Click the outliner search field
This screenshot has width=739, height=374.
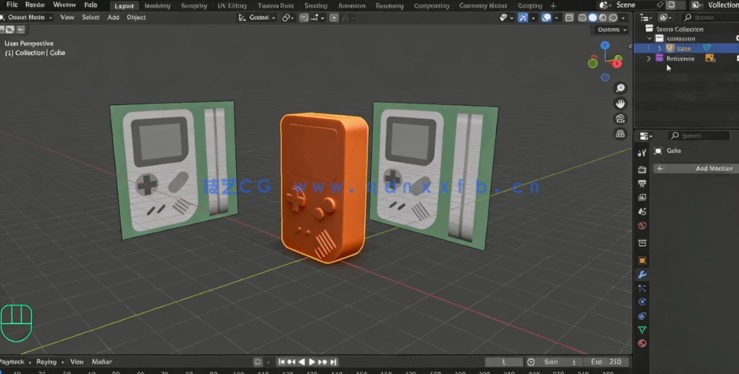coord(710,17)
